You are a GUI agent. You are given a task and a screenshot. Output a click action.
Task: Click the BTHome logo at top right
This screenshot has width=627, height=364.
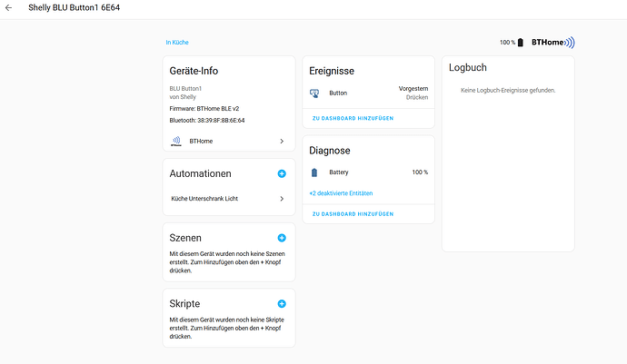[553, 43]
